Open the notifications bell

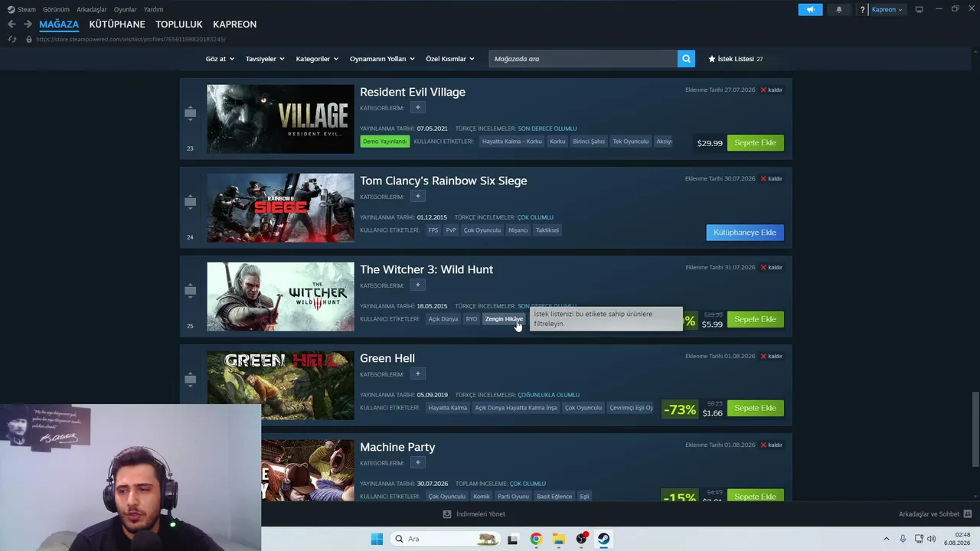point(839,9)
